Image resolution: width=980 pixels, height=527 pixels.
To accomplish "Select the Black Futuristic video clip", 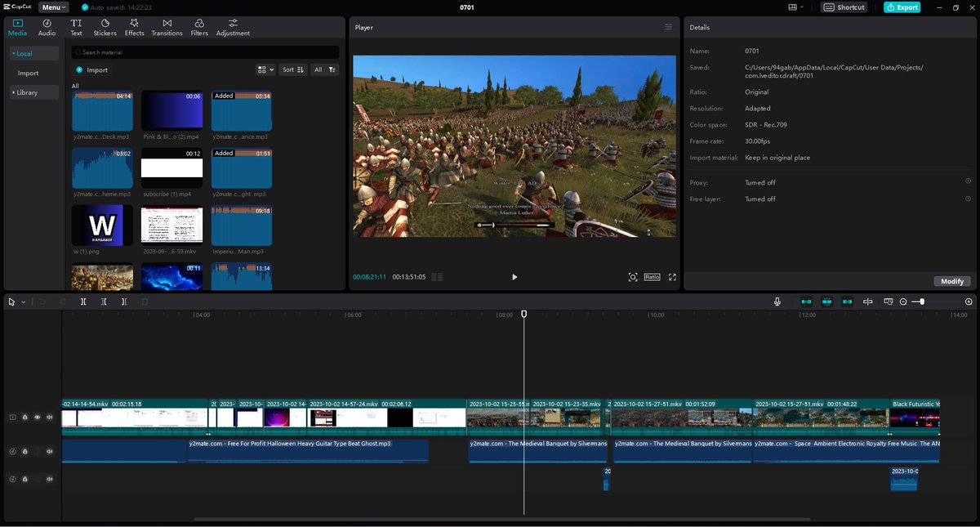I will (x=915, y=417).
